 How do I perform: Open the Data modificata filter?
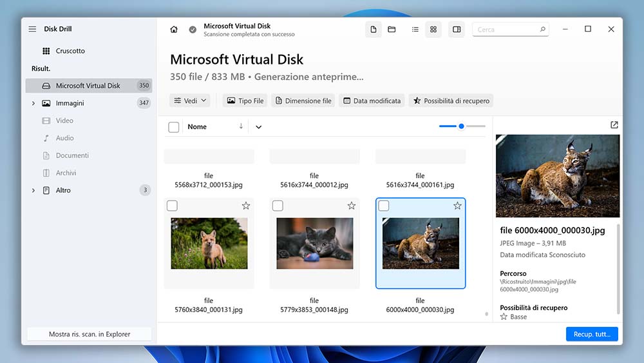[x=372, y=101]
